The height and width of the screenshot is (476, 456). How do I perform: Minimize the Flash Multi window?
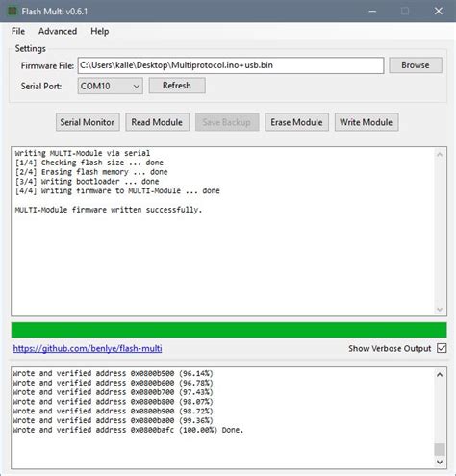tap(372, 12)
